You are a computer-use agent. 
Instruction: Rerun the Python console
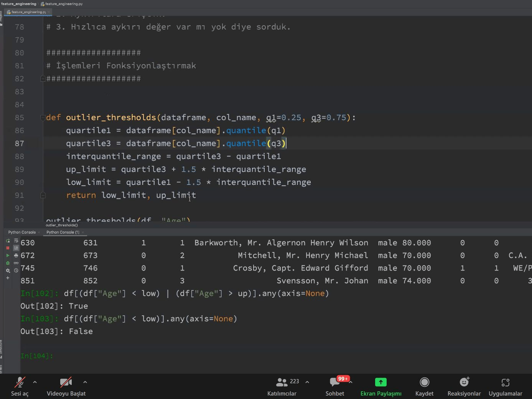click(8, 241)
